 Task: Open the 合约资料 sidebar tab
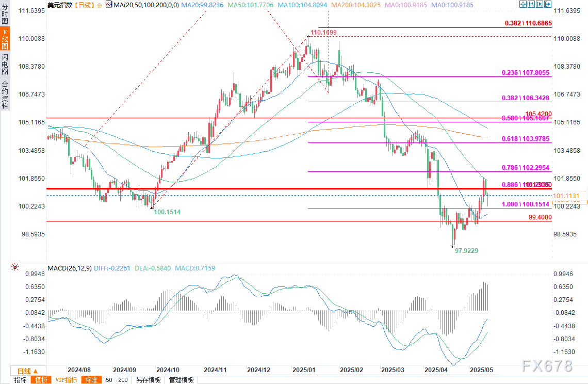coord(5,94)
